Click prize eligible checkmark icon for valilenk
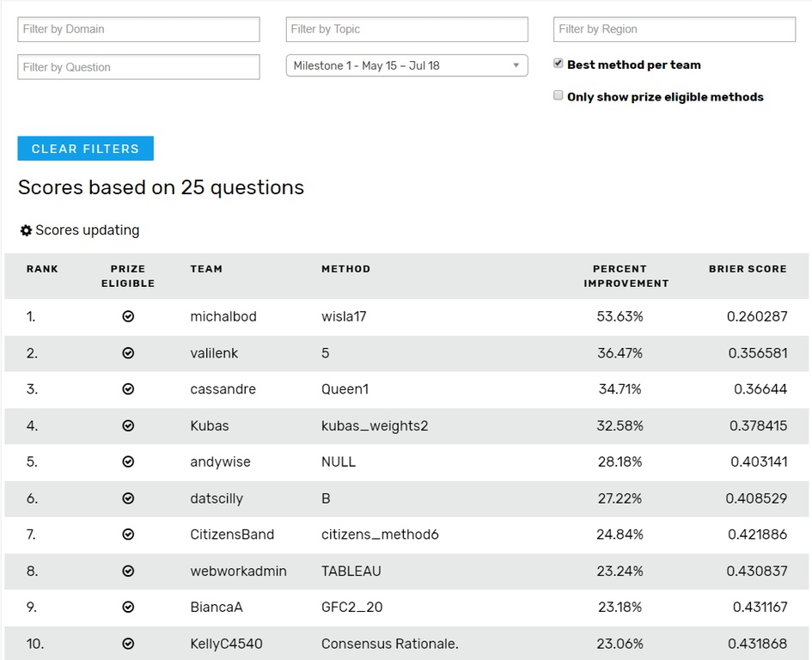 (x=128, y=352)
